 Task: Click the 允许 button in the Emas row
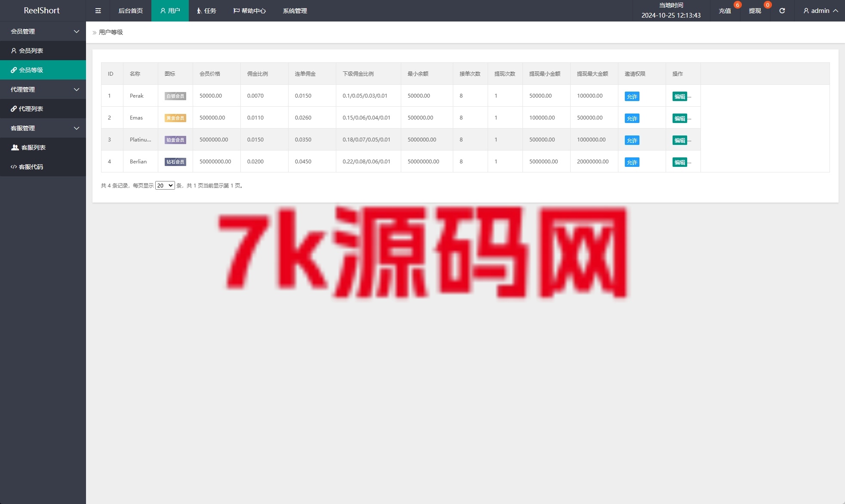point(632,118)
